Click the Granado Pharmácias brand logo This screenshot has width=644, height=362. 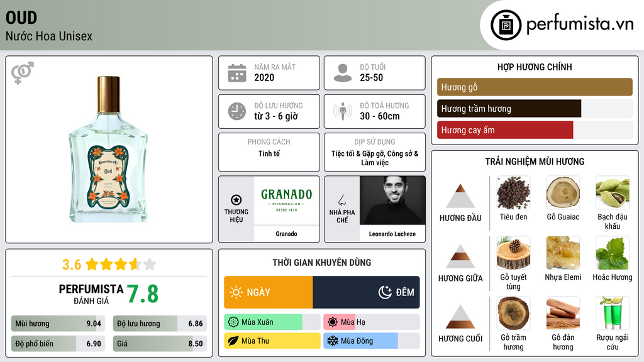click(x=287, y=200)
